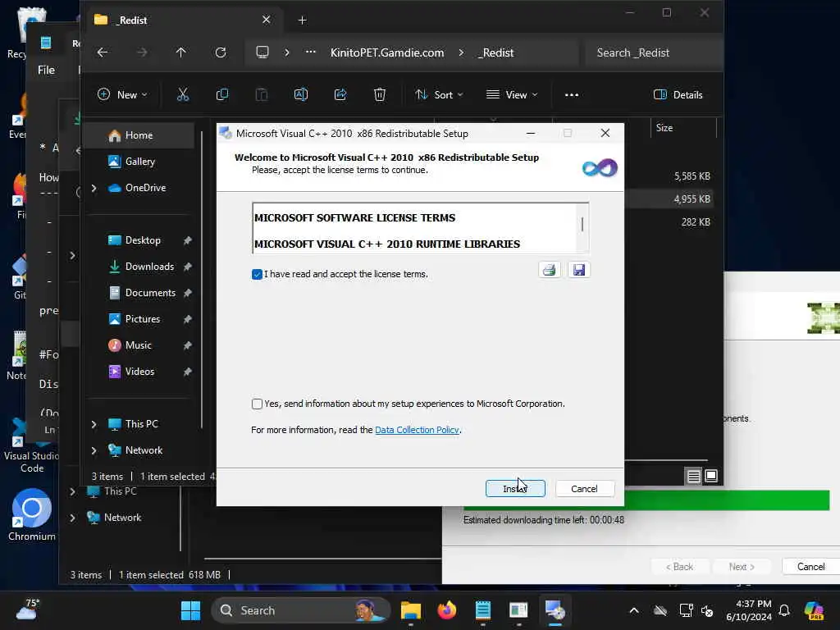Viewport: 840px width, 630px height.
Task: Click the Delete trash icon in Explorer toolbar
Action: coord(379,95)
